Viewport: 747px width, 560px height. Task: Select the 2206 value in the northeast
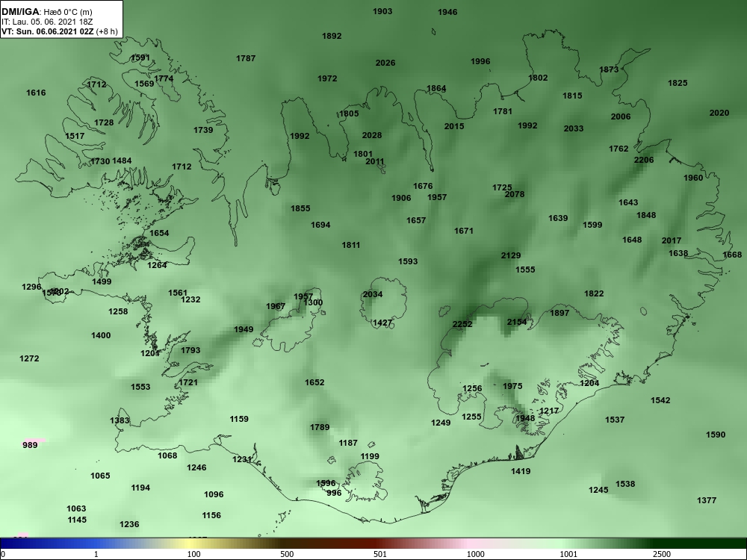(x=644, y=160)
